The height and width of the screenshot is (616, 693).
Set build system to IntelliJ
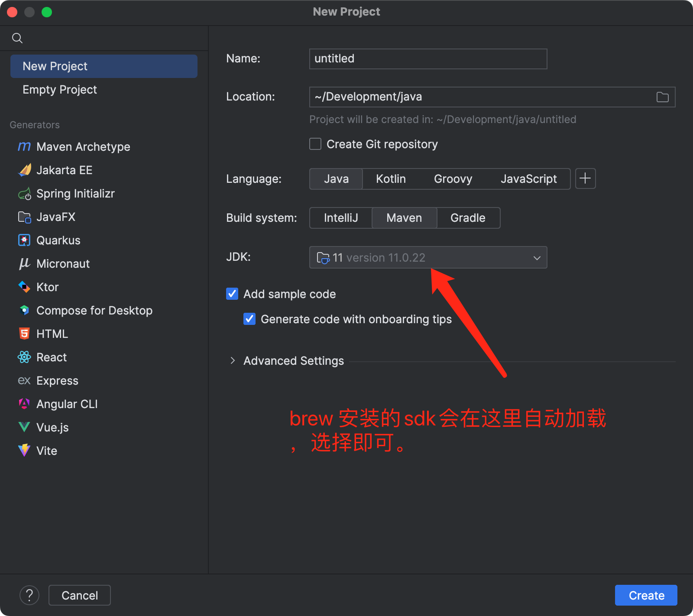point(341,218)
